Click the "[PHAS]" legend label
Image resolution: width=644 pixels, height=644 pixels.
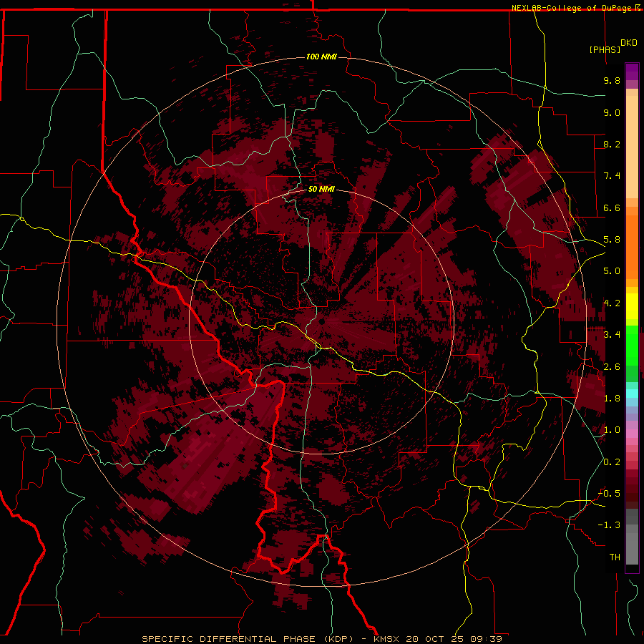pos(605,50)
